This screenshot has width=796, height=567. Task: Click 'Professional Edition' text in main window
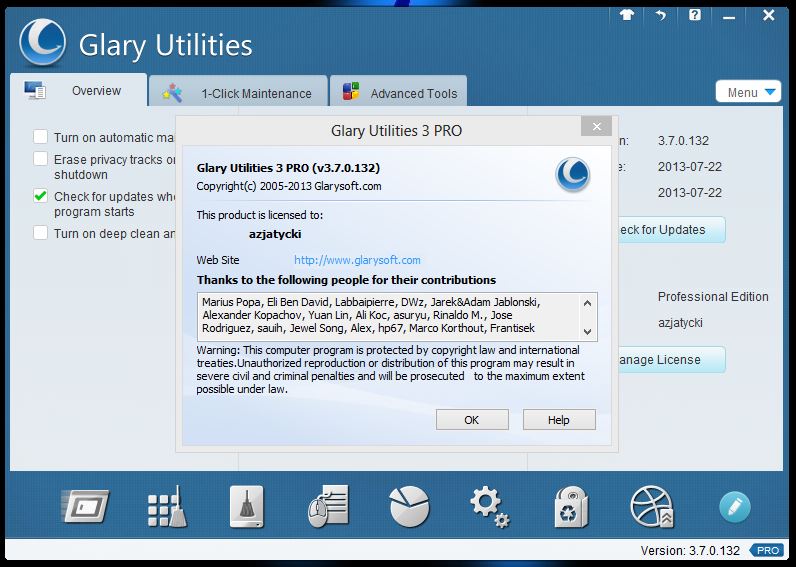point(713,296)
